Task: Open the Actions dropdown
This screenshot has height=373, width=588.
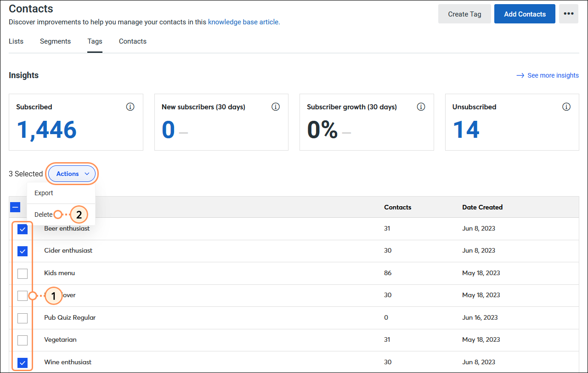Action: (72, 174)
